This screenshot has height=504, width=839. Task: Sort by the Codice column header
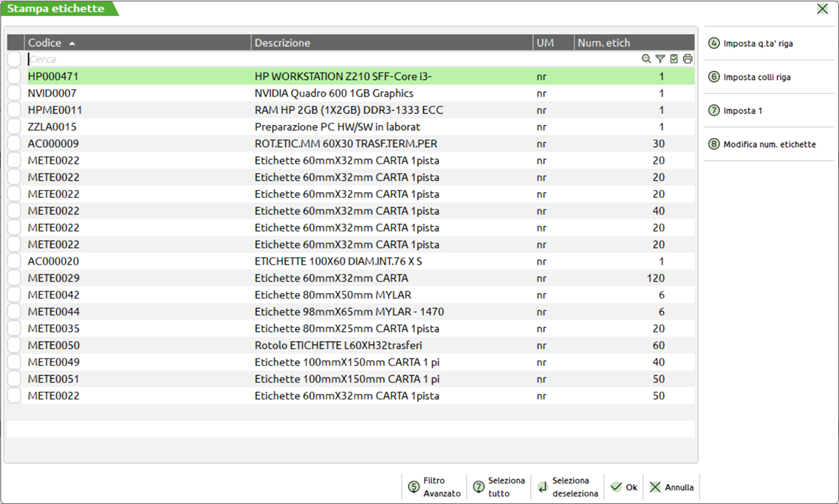point(52,43)
